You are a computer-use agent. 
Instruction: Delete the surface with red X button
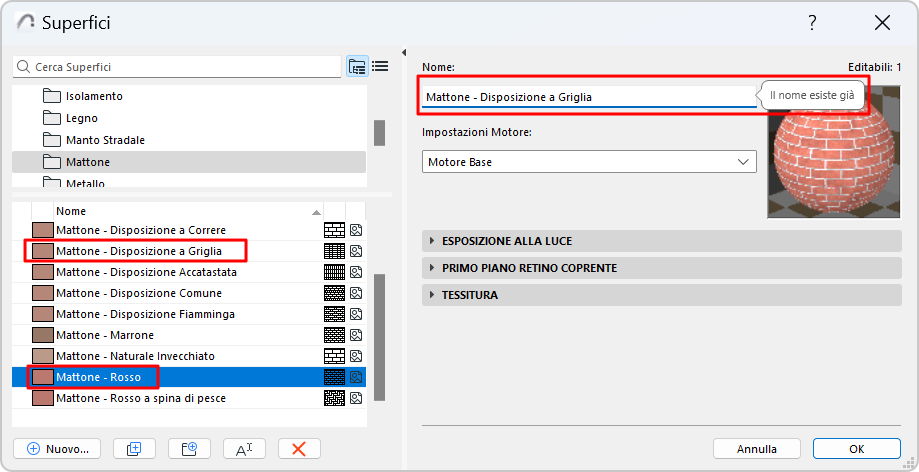point(298,449)
